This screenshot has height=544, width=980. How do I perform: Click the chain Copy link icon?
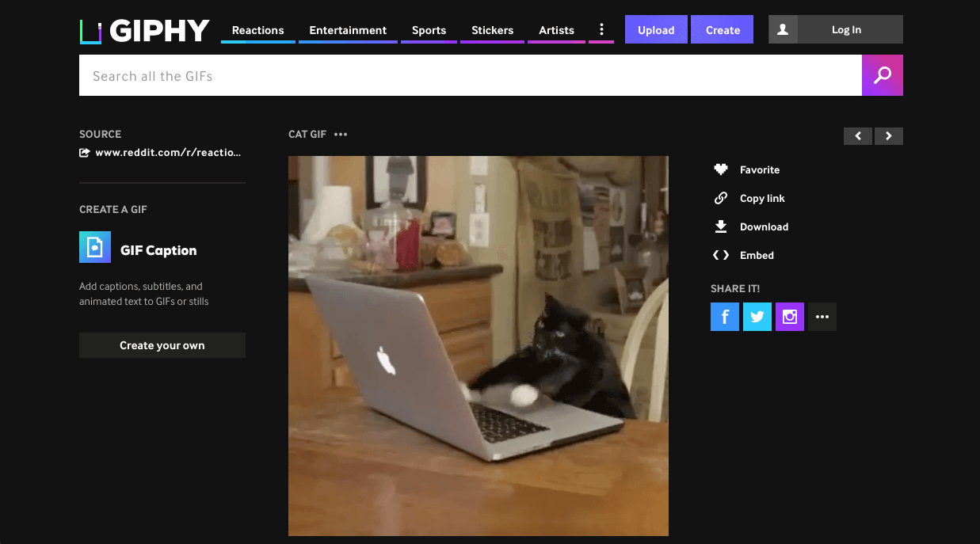click(x=721, y=198)
